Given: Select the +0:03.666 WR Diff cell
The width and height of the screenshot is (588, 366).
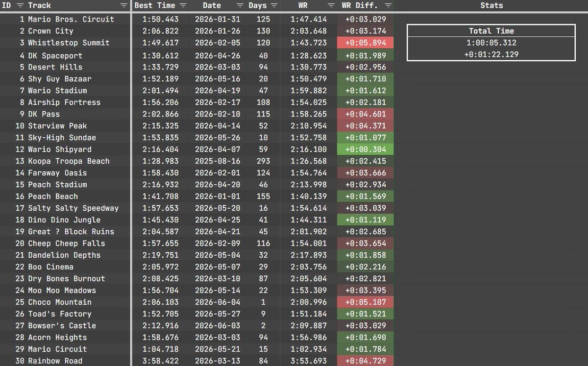Looking at the screenshot, I should pyautogui.click(x=366, y=173).
